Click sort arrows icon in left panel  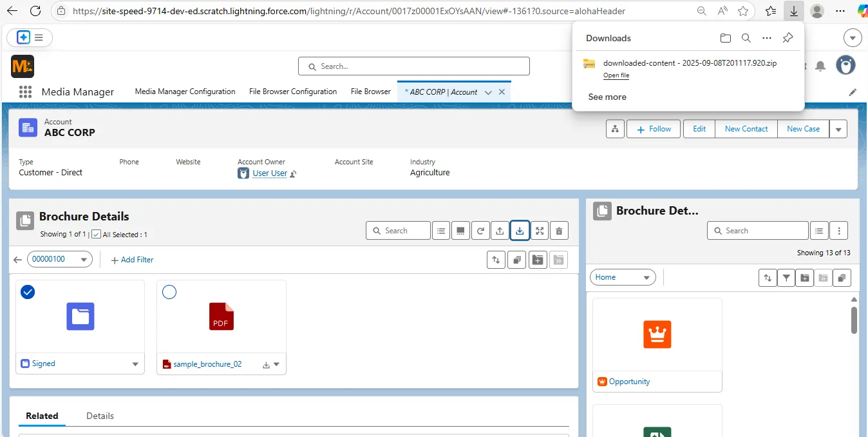(x=496, y=260)
